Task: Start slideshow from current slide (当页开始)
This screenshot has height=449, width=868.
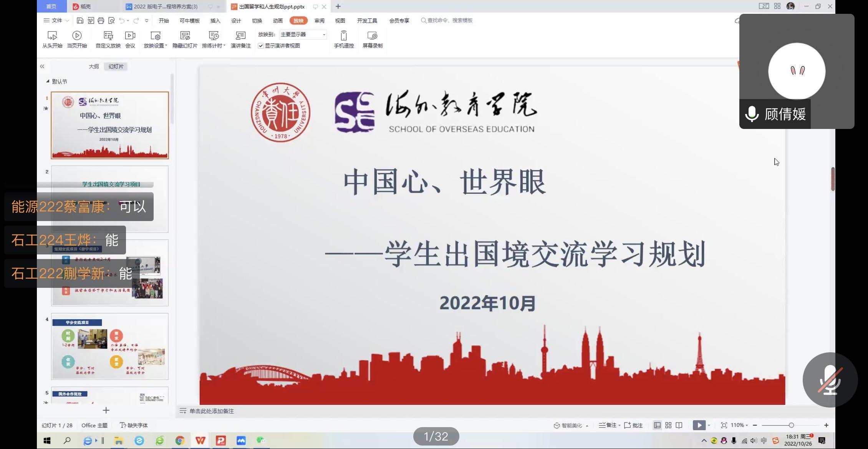Action: point(77,36)
